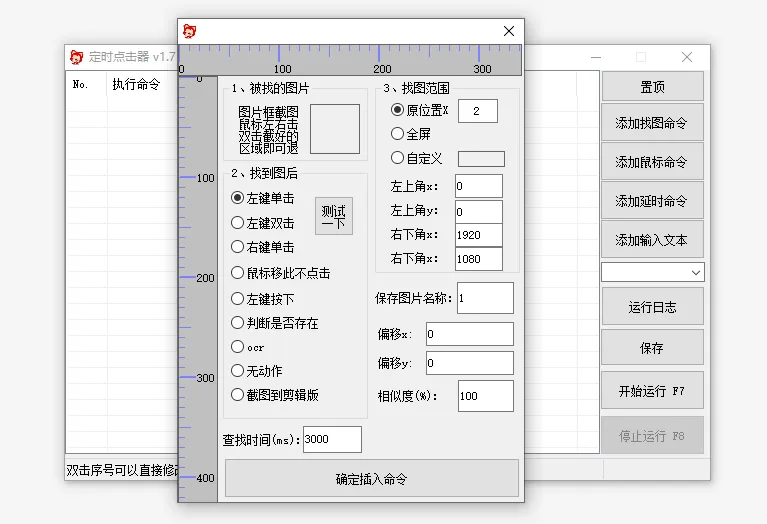Click the 100 mark on horizontal ruler
Image resolution: width=767 pixels, height=524 pixels.
click(282, 69)
